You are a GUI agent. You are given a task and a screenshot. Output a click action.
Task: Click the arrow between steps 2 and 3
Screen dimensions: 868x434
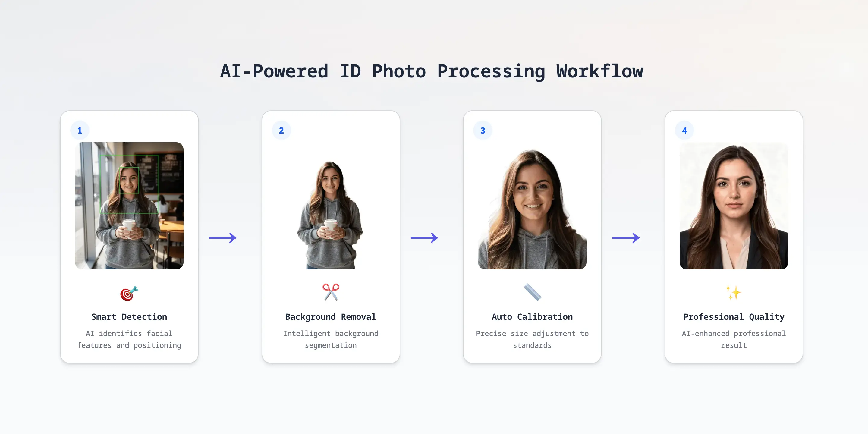(424, 238)
